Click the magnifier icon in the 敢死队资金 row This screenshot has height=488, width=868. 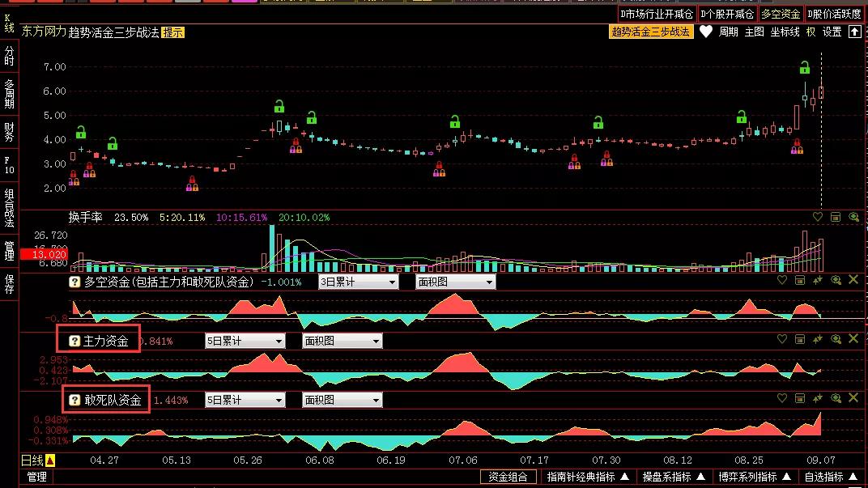click(836, 398)
